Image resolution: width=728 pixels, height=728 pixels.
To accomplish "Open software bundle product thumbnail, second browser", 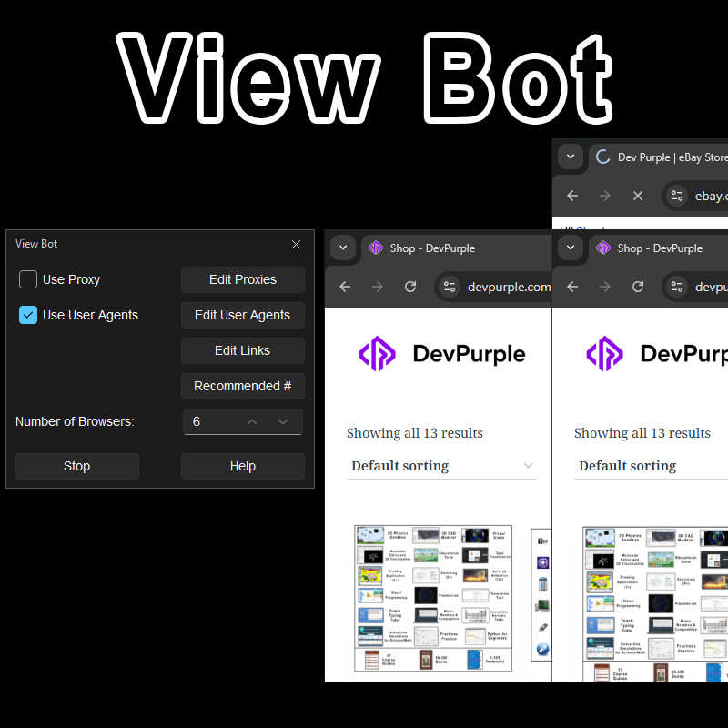I will coord(655,604).
